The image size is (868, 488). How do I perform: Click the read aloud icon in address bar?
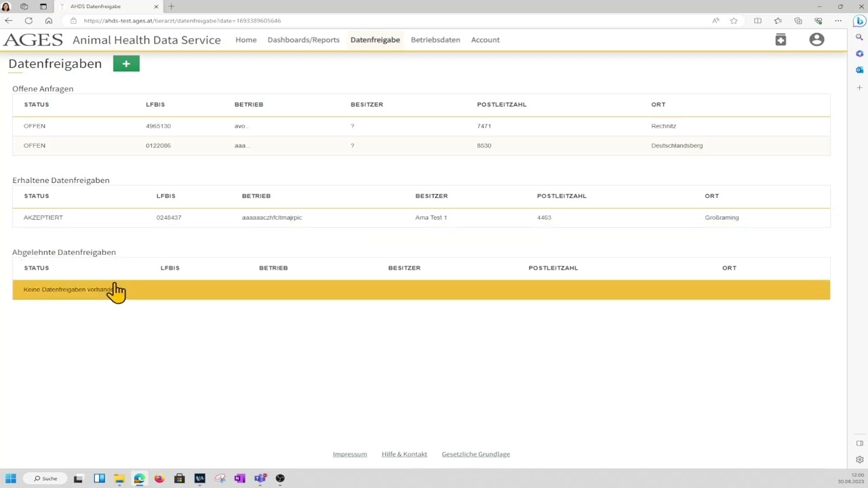[x=715, y=21]
